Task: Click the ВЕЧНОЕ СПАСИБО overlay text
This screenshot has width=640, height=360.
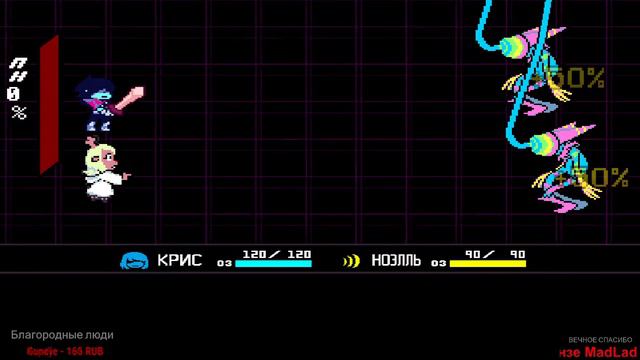Action: click(x=600, y=340)
